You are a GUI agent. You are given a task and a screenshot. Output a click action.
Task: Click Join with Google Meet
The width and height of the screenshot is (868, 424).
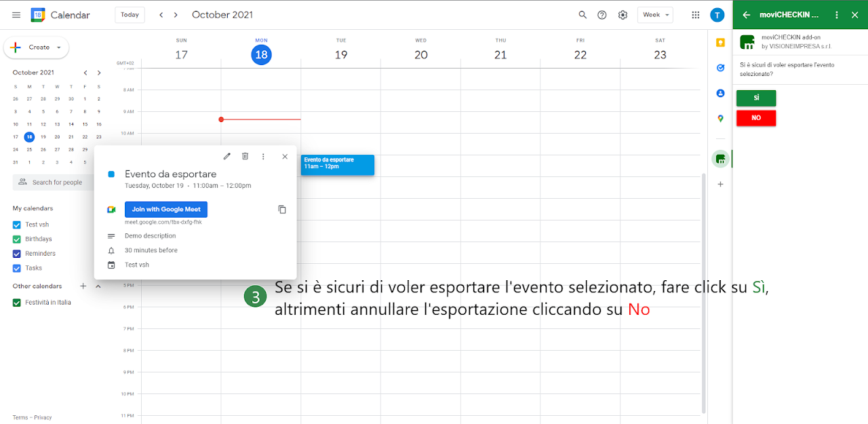pyautogui.click(x=166, y=210)
